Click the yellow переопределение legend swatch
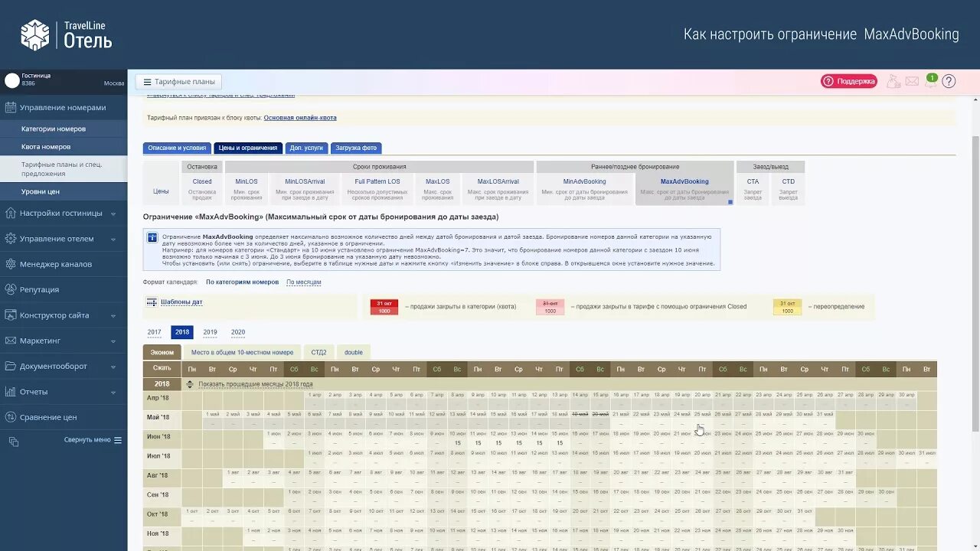The width and height of the screenshot is (980, 551). coord(788,307)
